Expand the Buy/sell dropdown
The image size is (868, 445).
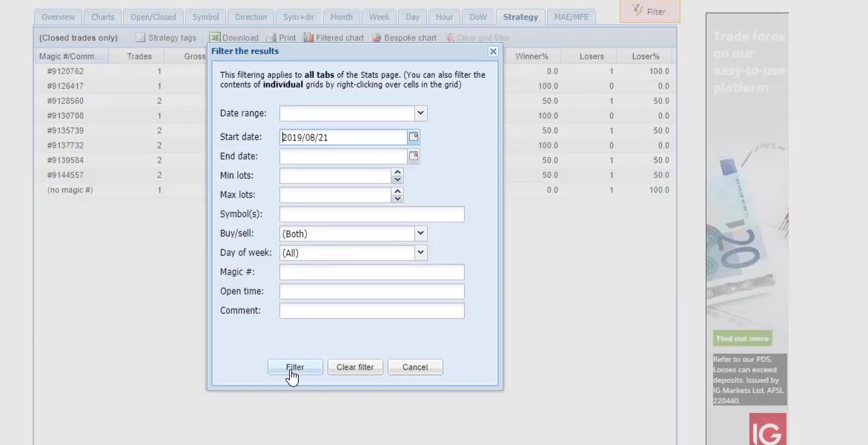point(420,234)
